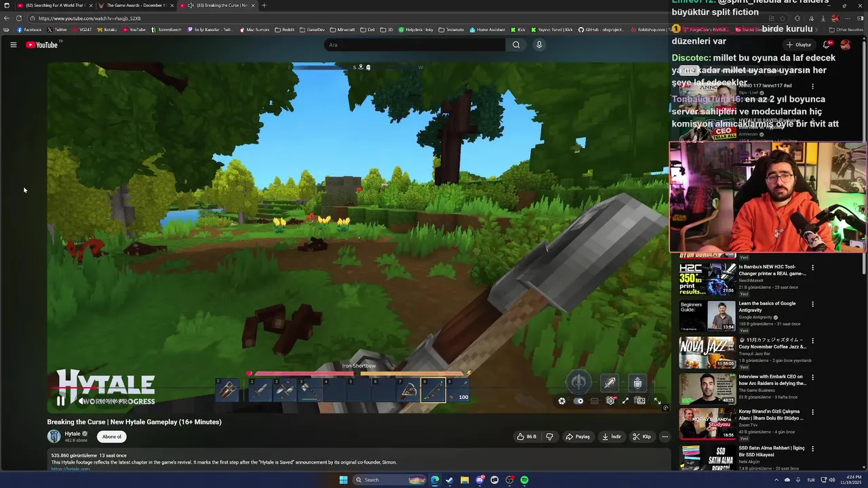Screen dimensions: 868x488
Task: Open the Facebook bookmark
Action: (x=29, y=30)
